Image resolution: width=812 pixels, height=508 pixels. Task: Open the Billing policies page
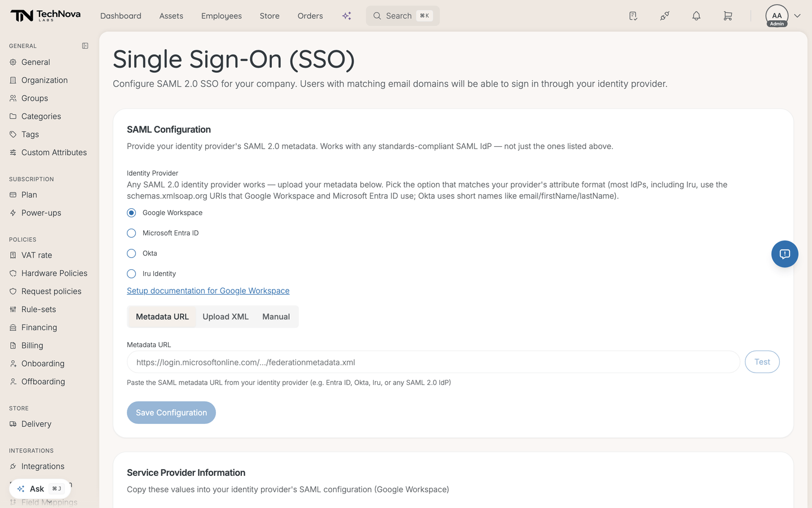[x=32, y=345]
